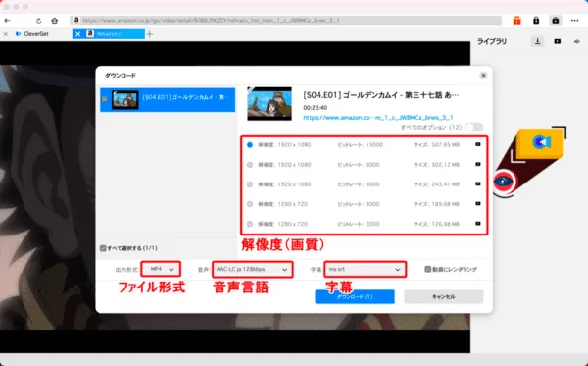Open the 音声 AAC-LC ja 128kbps dropdown
The width and height of the screenshot is (588, 366).
point(253,270)
